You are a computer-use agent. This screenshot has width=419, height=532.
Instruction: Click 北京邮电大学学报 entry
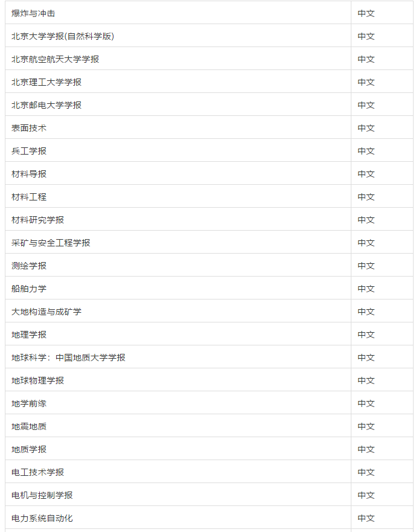46,105
